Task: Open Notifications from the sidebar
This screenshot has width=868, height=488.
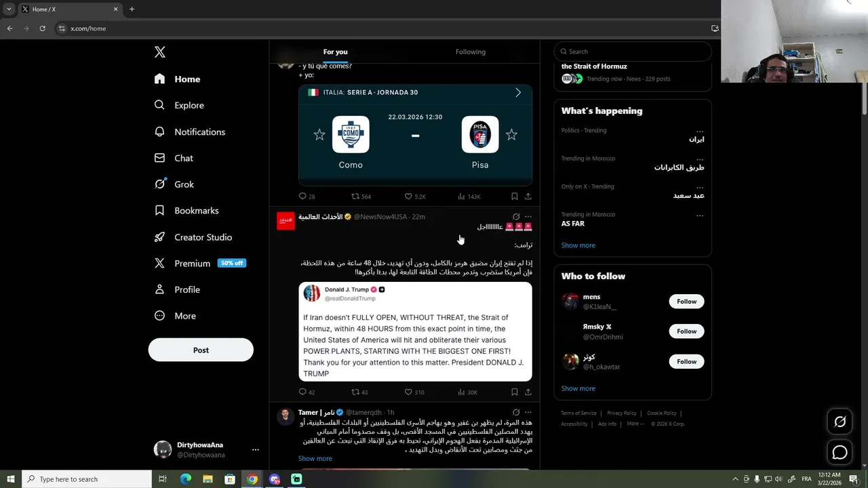Action: coord(190,131)
